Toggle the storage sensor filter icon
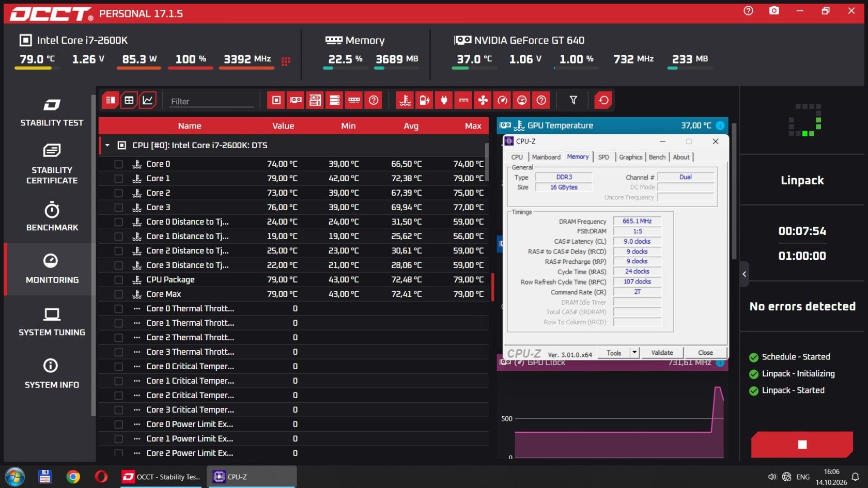868x488 pixels. click(x=335, y=100)
